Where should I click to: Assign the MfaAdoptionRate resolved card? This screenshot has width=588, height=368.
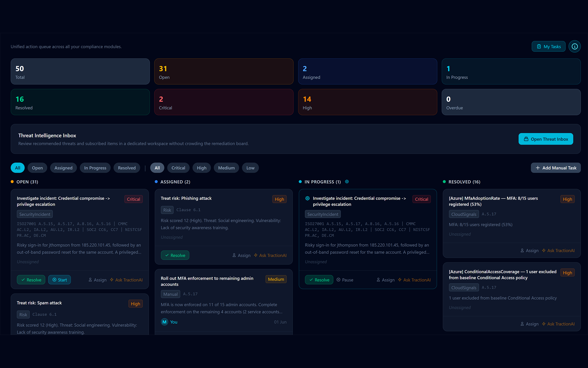click(530, 250)
